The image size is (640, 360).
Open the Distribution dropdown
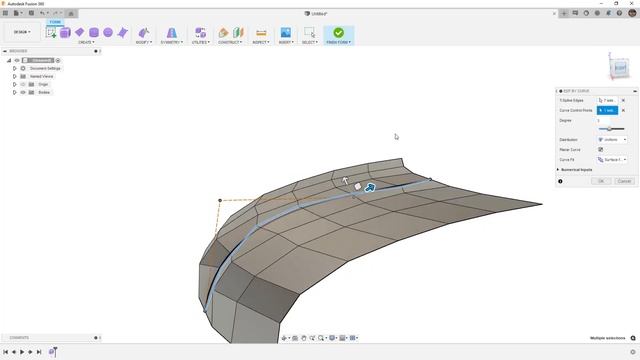click(612, 140)
